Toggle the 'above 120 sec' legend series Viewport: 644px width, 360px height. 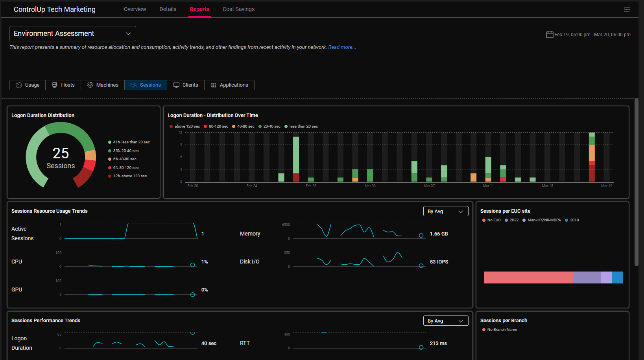(x=185, y=126)
